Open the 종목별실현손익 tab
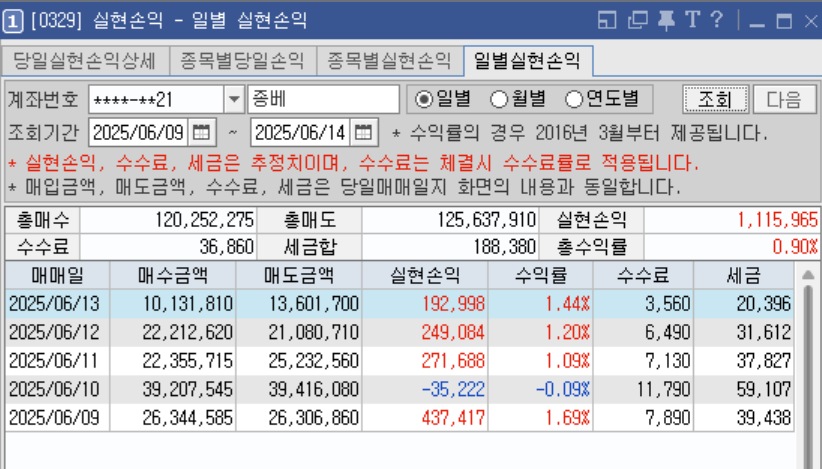The height and width of the screenshot is (469, 822). (390, 61)
